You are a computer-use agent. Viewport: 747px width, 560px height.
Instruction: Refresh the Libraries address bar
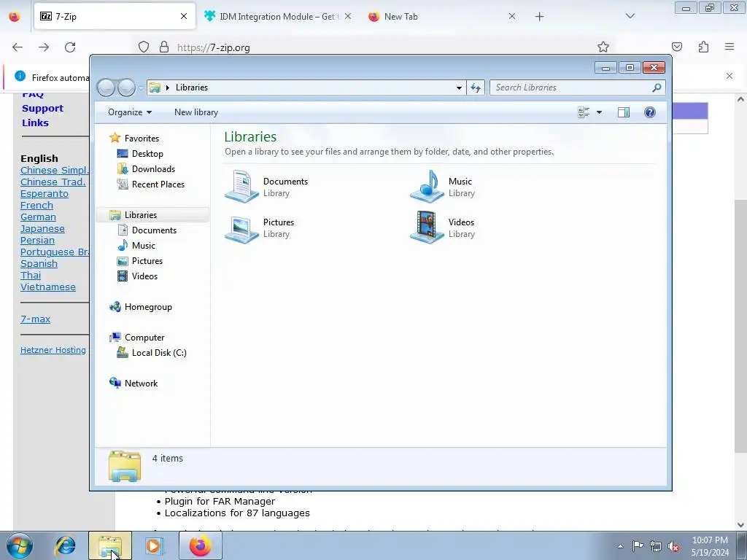pos(476,87)
